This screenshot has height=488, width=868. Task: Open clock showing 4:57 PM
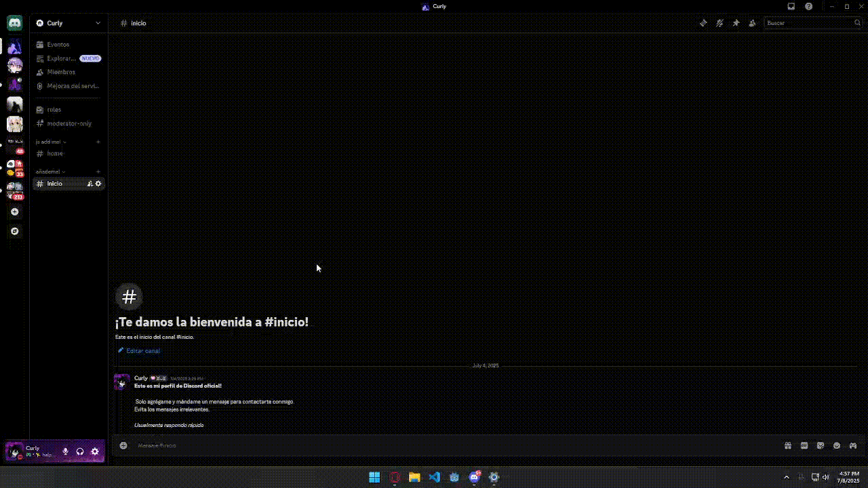849,477
